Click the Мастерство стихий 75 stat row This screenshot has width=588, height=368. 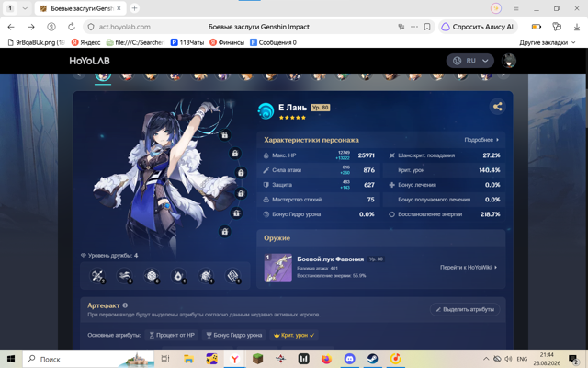319,200
